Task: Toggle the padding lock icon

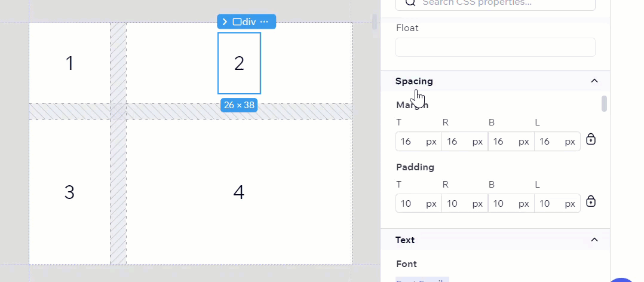Action: point(591,201)
